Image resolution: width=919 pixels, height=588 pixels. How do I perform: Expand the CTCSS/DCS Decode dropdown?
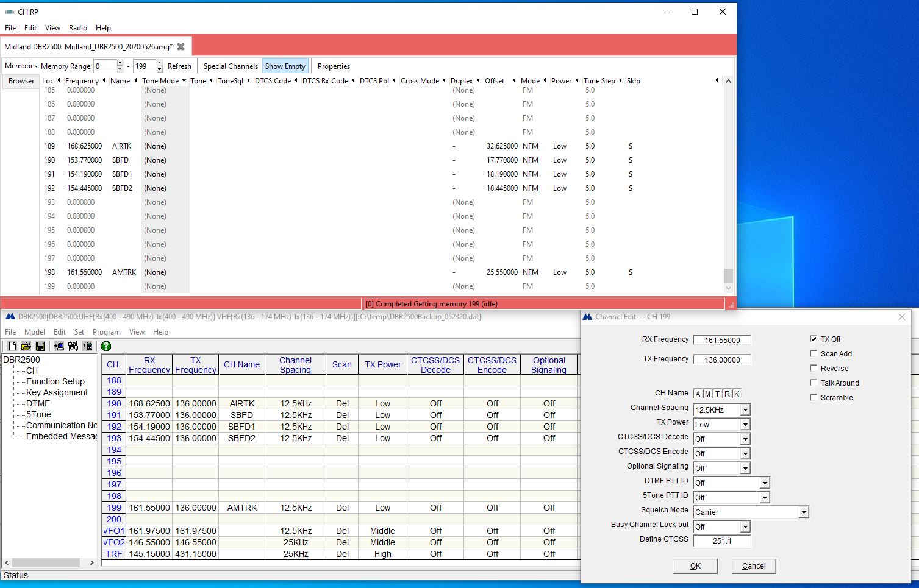(x=745, y=439)
